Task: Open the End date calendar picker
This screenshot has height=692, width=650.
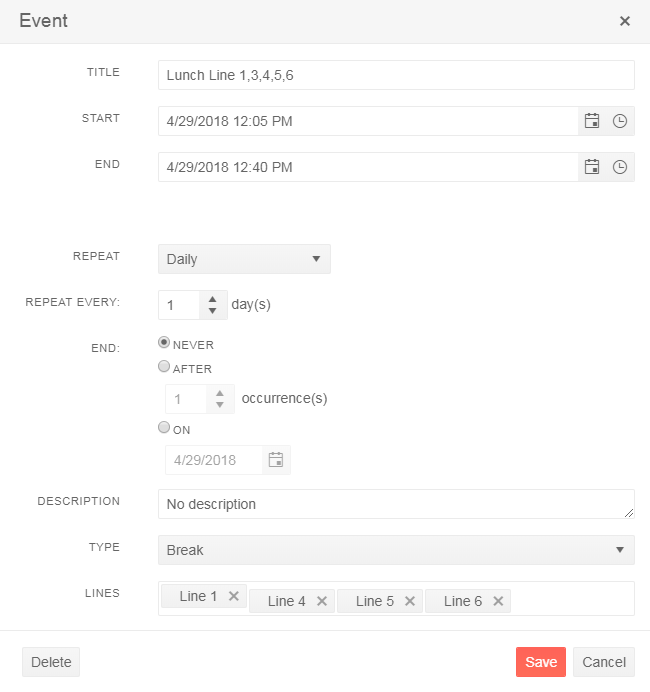Action: click(x=592, y=167)
